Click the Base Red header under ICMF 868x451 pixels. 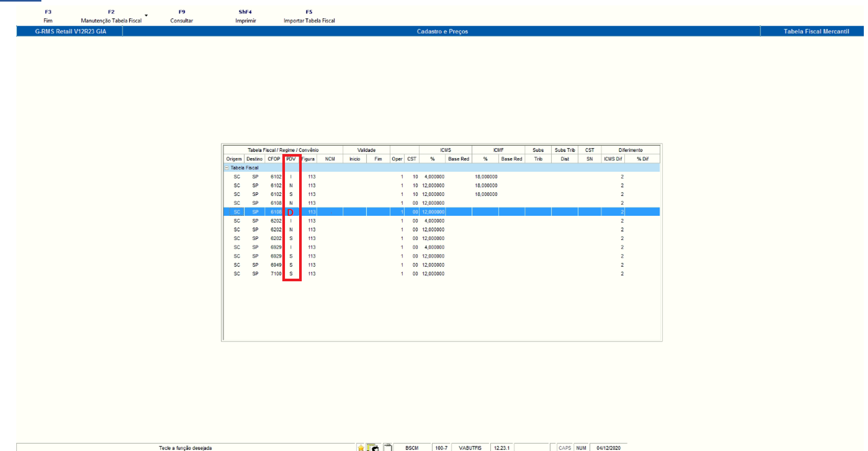click(512, 159)
